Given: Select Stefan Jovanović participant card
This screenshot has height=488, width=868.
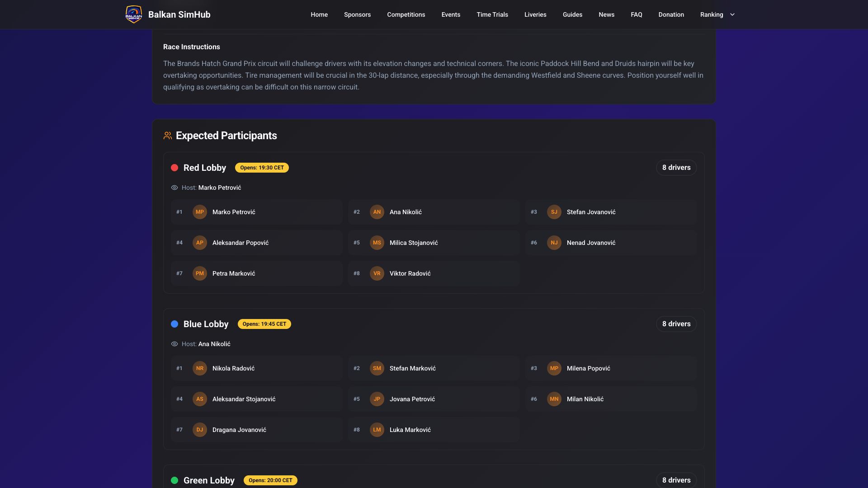Looking at the screenshot, I should click(611, 212).
